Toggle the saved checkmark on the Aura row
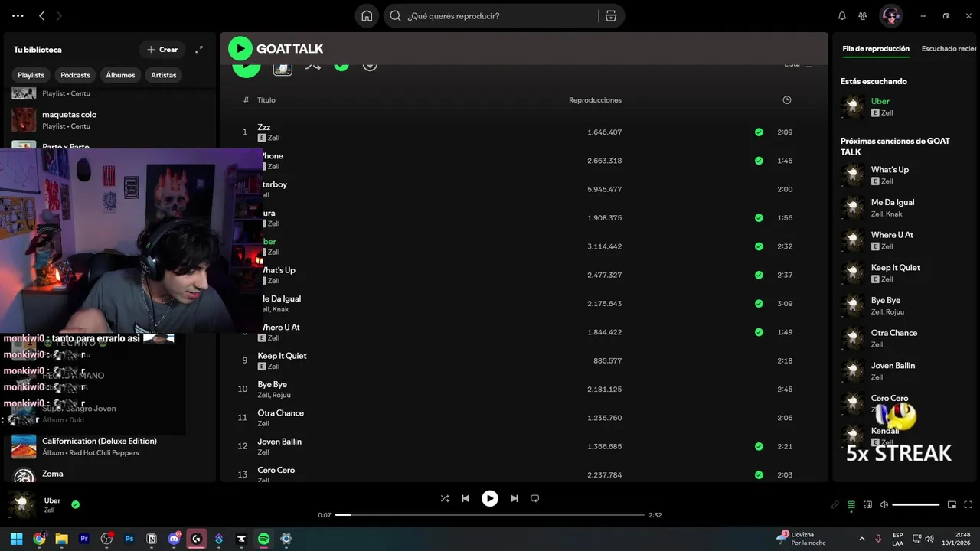This screenshot has width=980, height=551. 759,218
